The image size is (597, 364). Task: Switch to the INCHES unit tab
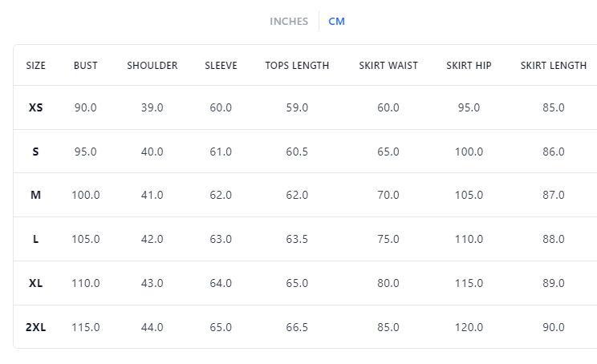289,22
